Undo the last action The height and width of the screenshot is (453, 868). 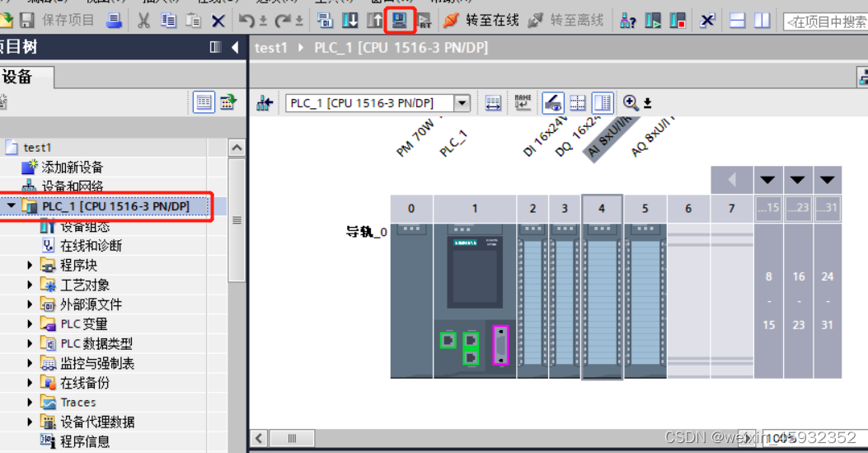(x=246, y=21)
